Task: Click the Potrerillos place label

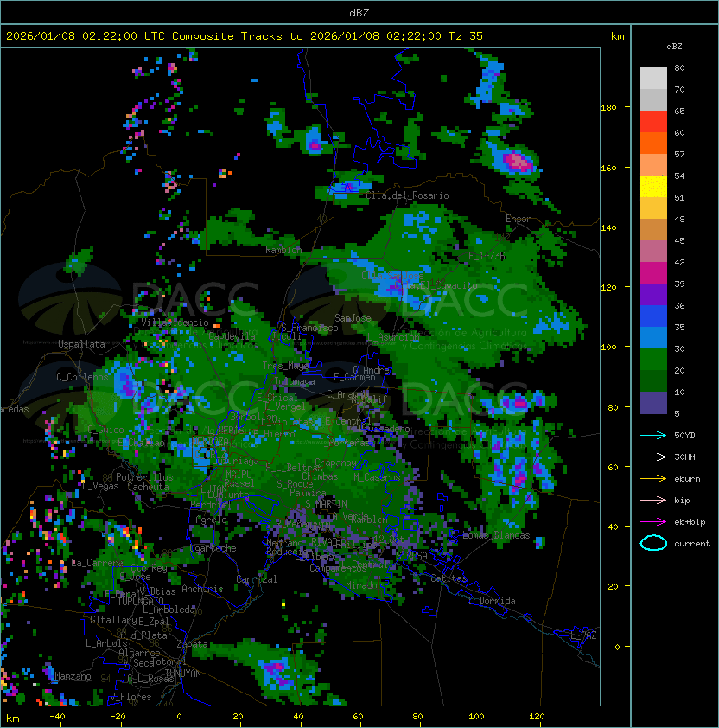Action: [144, 476]
